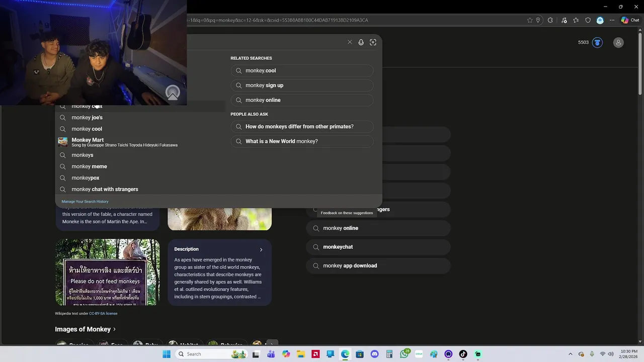
Task: Open the CC-BY-SA license link
Action: 103,313
